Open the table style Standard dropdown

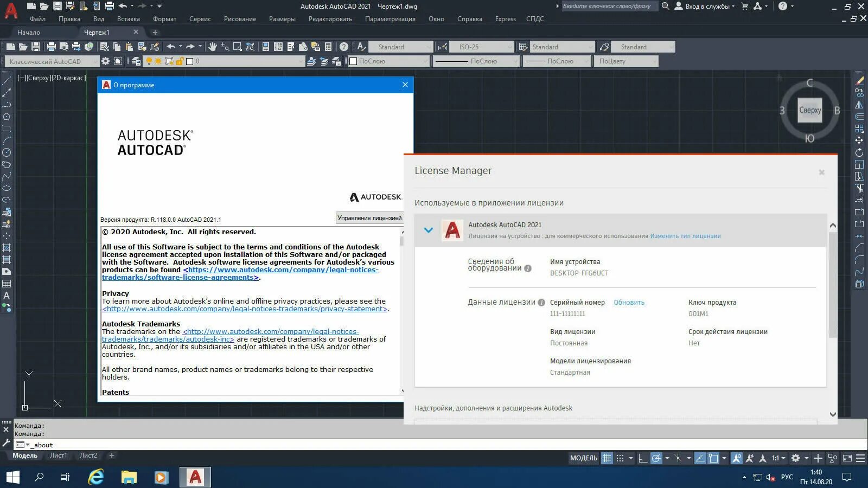(x=562, y=47)
